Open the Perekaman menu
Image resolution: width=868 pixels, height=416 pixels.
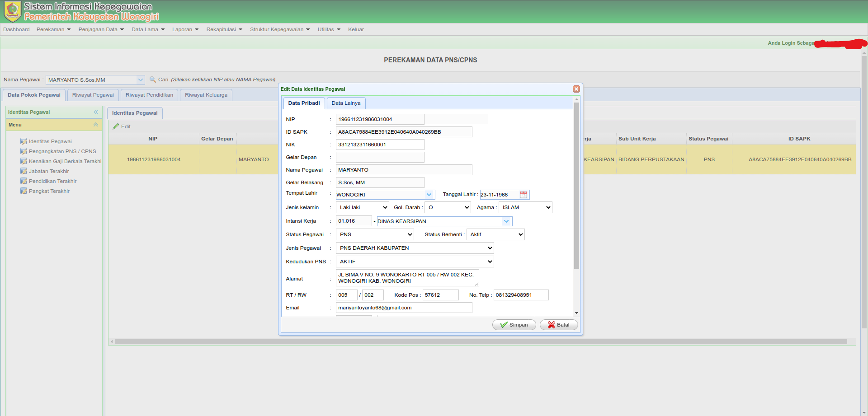click(x=53, y=29)
